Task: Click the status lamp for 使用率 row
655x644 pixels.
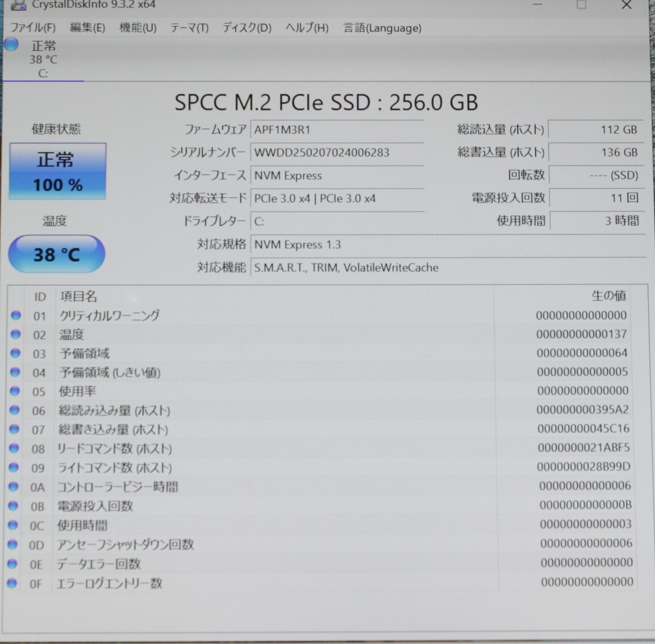Action: 15,392
